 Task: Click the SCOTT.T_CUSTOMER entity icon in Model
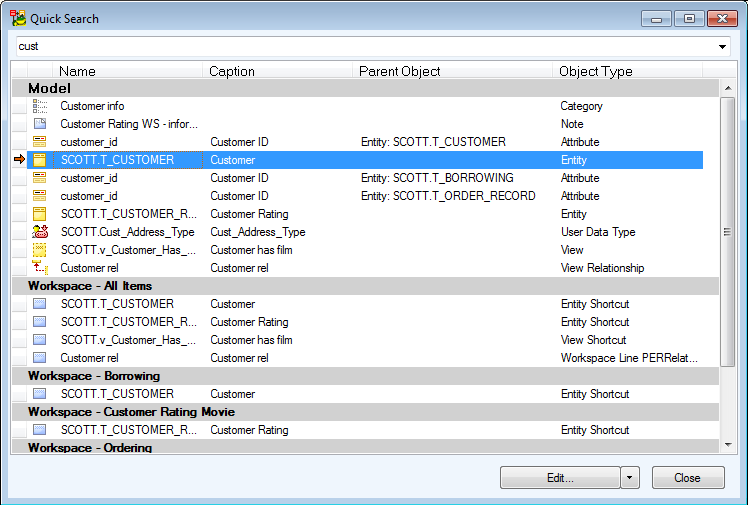(40, 160)
